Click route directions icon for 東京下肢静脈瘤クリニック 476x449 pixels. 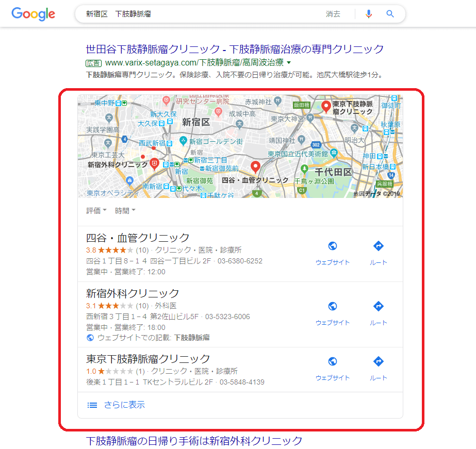378,361
